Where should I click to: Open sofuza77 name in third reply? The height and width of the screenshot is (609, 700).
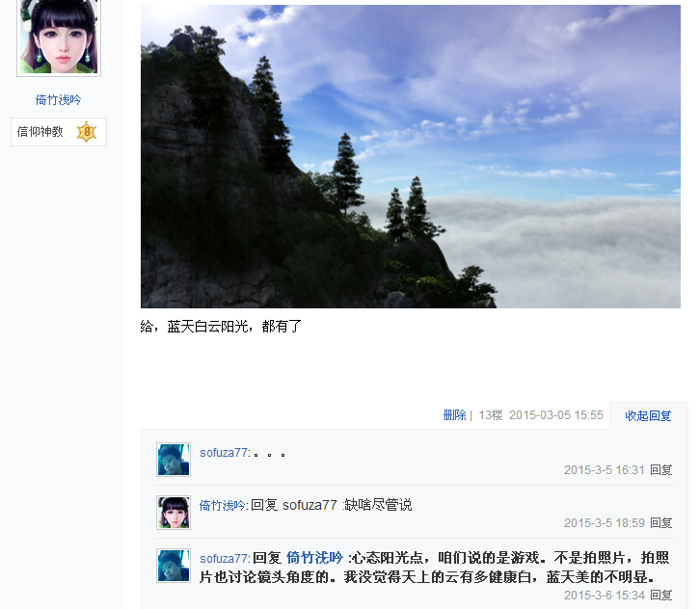point(224,558)
